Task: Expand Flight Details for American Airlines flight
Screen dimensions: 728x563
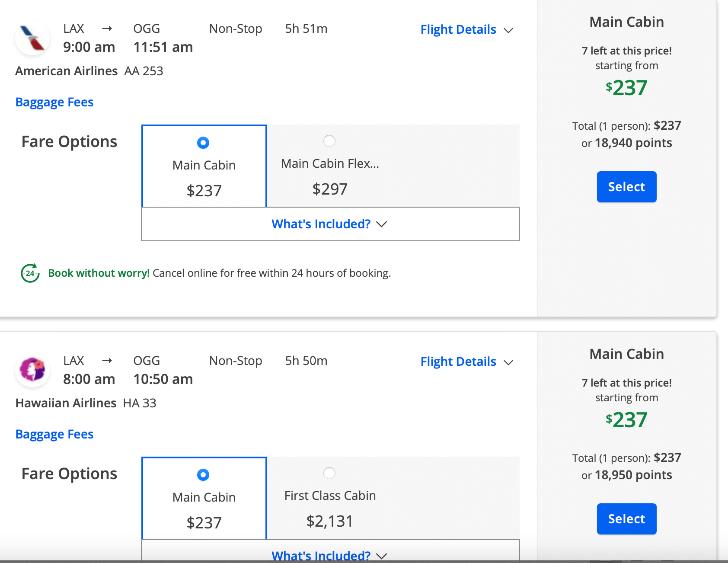Action: pyautogui.click(x=458, y=29)
